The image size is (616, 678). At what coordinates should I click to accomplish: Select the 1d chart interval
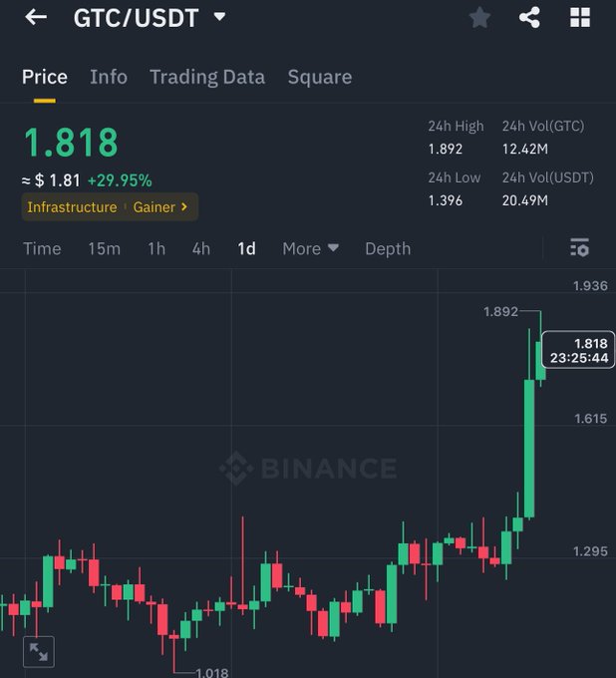point(246,248)
